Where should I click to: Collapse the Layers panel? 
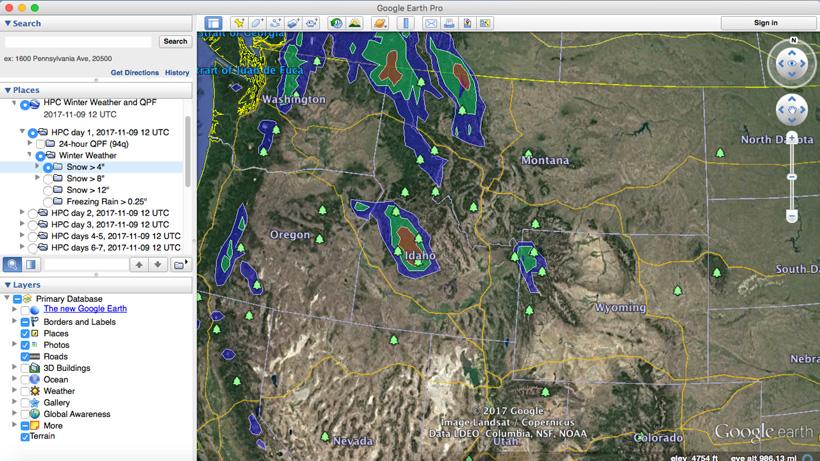pyautogui.click(x=8, y=285)
